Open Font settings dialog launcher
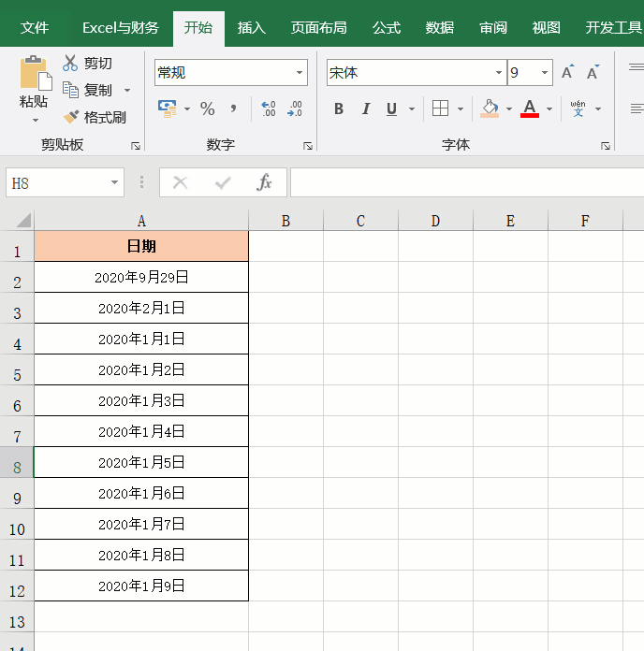The image size is (644, 651). [x=606, y=146]
